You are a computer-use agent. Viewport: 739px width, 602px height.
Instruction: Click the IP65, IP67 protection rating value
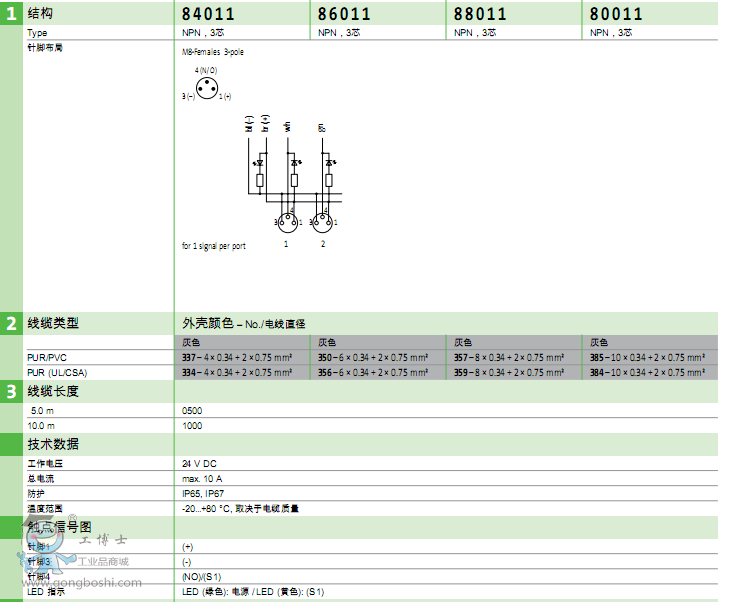coord(202,493)
